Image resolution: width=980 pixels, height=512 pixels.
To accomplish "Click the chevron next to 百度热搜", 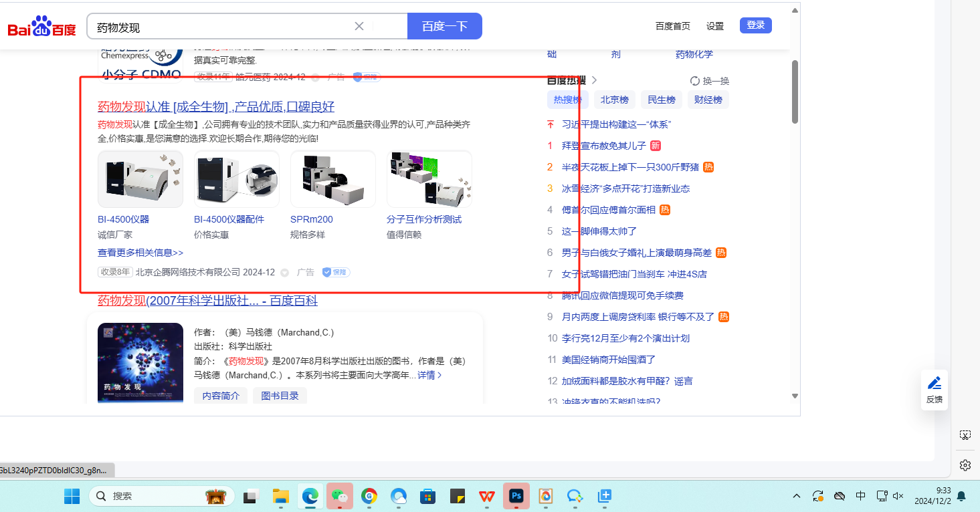I will 595,80.
